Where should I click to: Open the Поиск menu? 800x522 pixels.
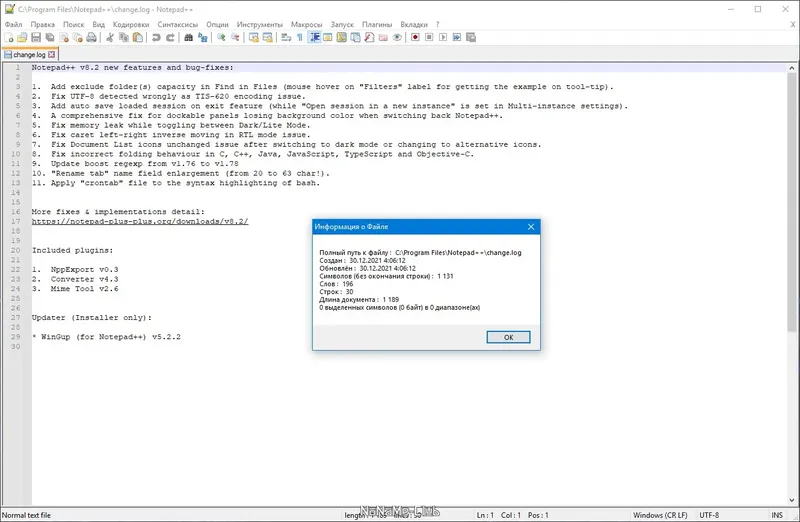click(x=73, y=24)
